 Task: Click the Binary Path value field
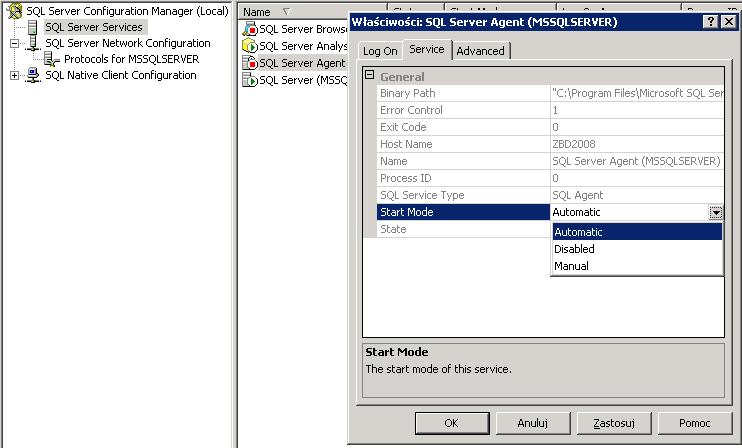click(x=637, y=93)
